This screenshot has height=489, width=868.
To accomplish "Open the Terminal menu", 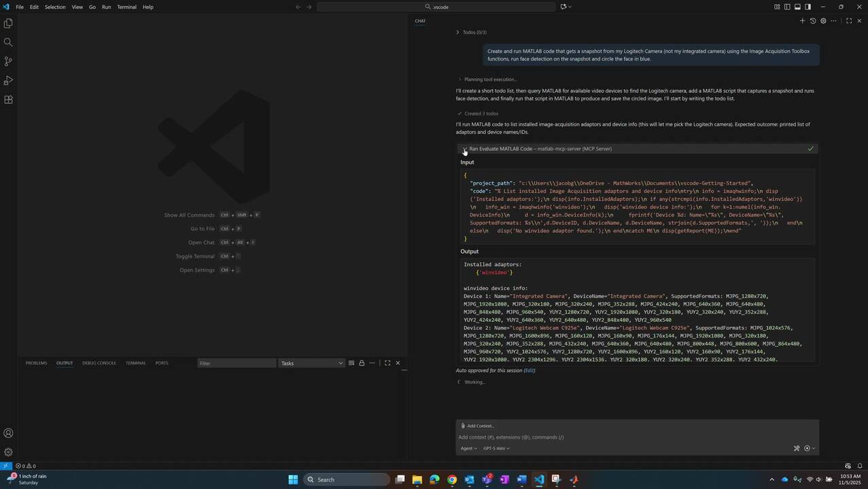I will tap(126, 7).
